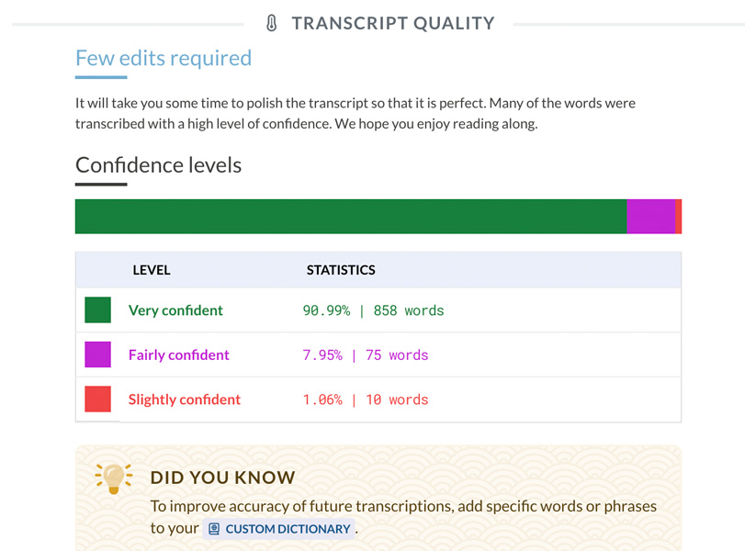Click the book icon inside CUSTOM DICTIONARY button
The image size is (756, 551).
point(213,528)
